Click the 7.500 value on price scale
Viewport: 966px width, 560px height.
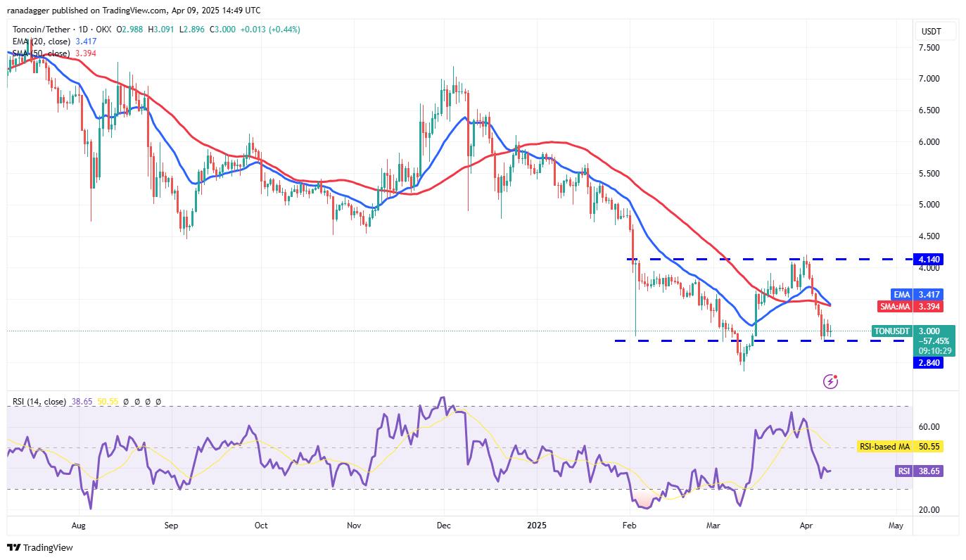click(929, 47)
